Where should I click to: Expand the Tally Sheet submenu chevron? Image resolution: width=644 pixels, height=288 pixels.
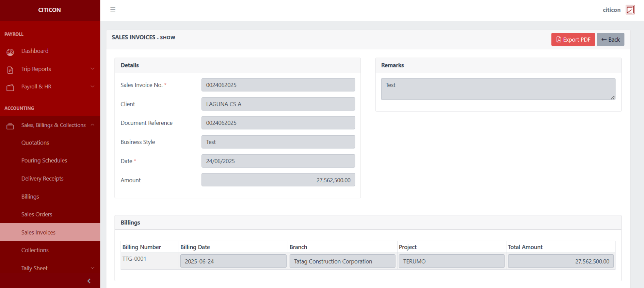(93, 268)
